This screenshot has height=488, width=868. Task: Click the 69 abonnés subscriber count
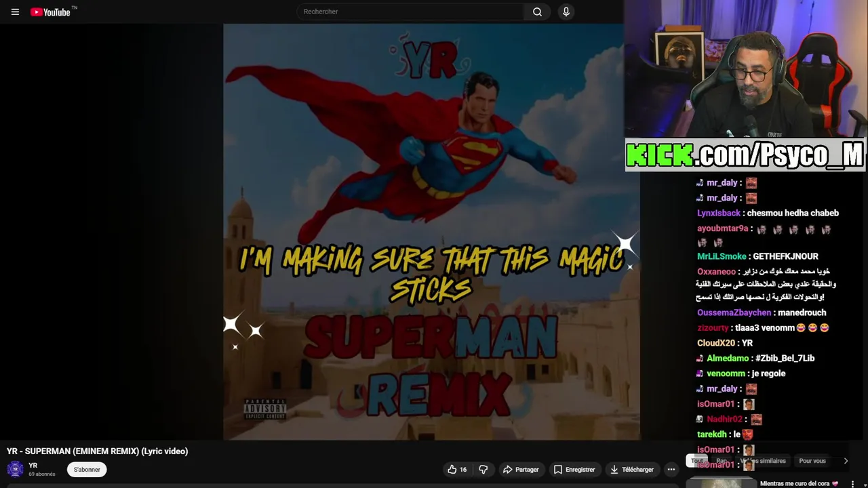[42, 474]
